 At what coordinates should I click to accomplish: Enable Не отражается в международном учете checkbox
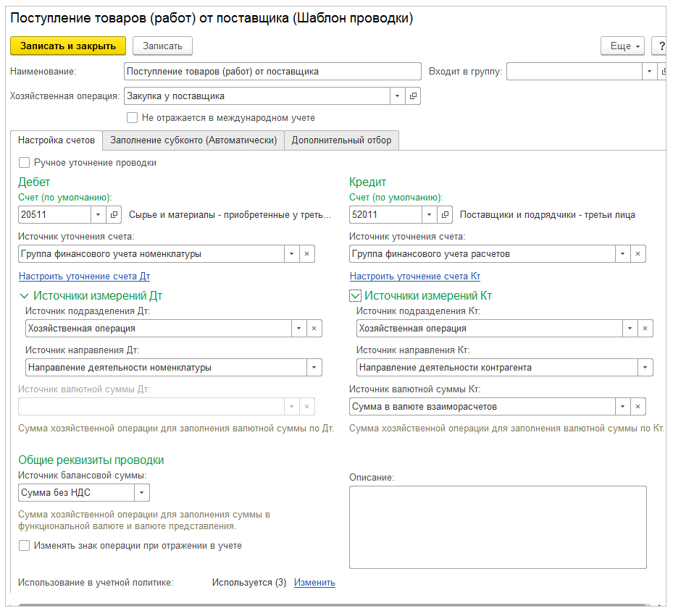coord(132,118)
